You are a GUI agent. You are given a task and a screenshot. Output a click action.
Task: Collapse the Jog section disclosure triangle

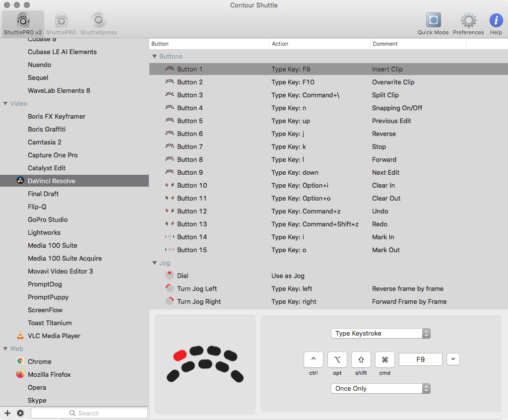click(154, 263)
